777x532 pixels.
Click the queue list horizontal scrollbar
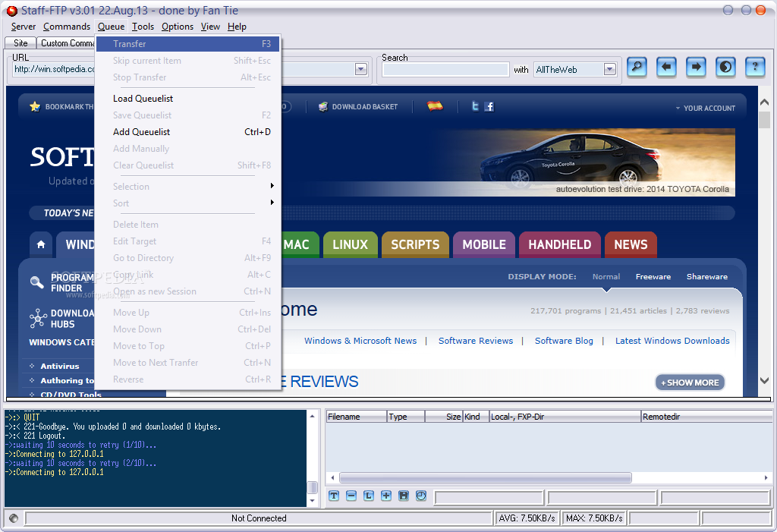click(485, 478)
